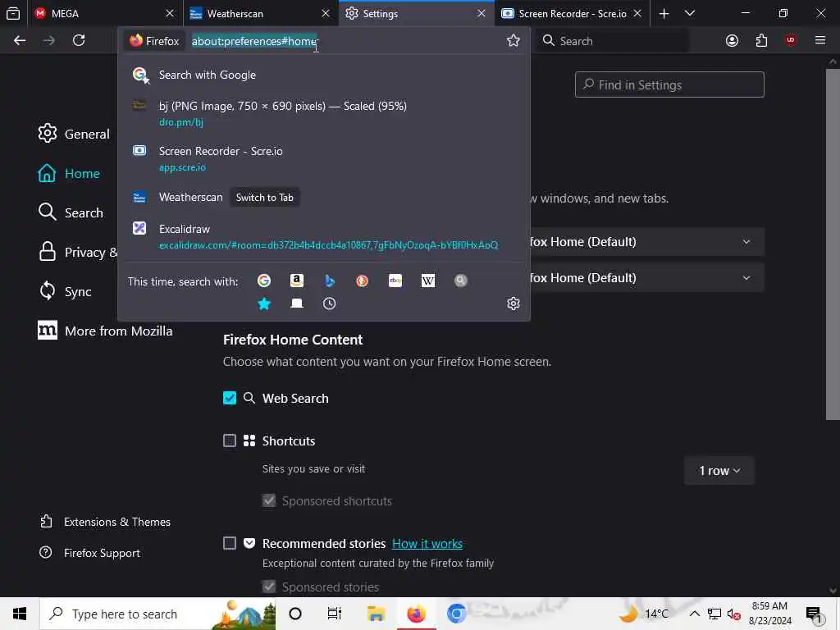
Task: Search this time with Google icon
Action: point(264,281)
